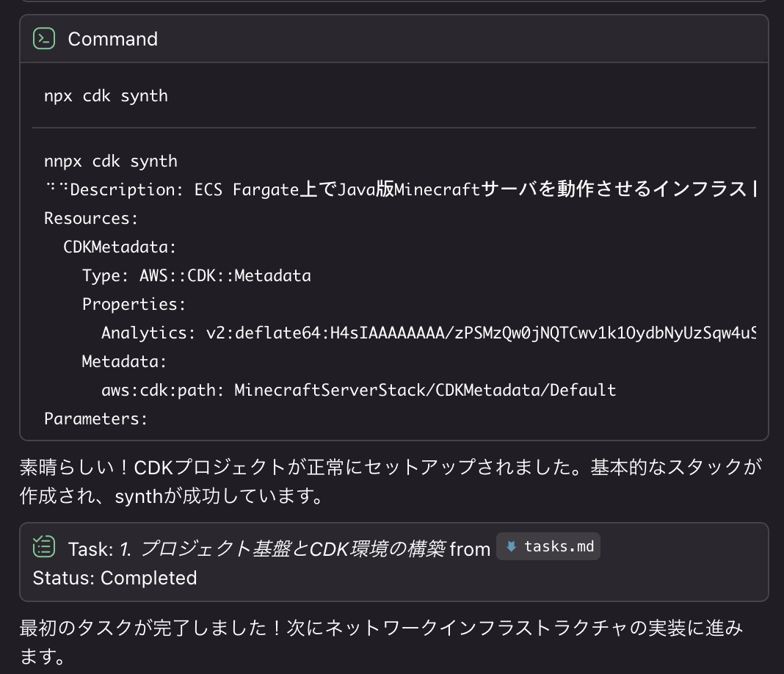Image resolution: width=784 pixels, height=674 pixels.
Task: Expand the truncated Description output line
Action: coord(404,189)
